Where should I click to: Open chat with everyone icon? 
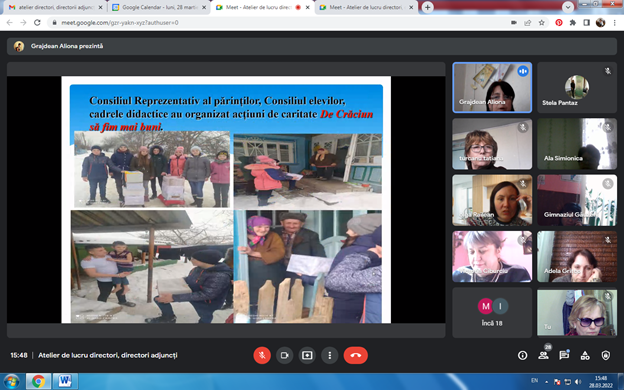(564, 355)
